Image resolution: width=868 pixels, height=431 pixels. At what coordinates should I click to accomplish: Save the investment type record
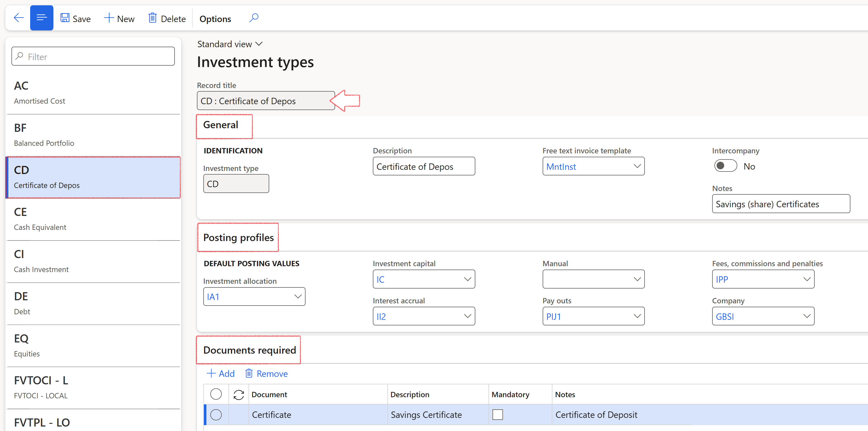click(75, 18)
